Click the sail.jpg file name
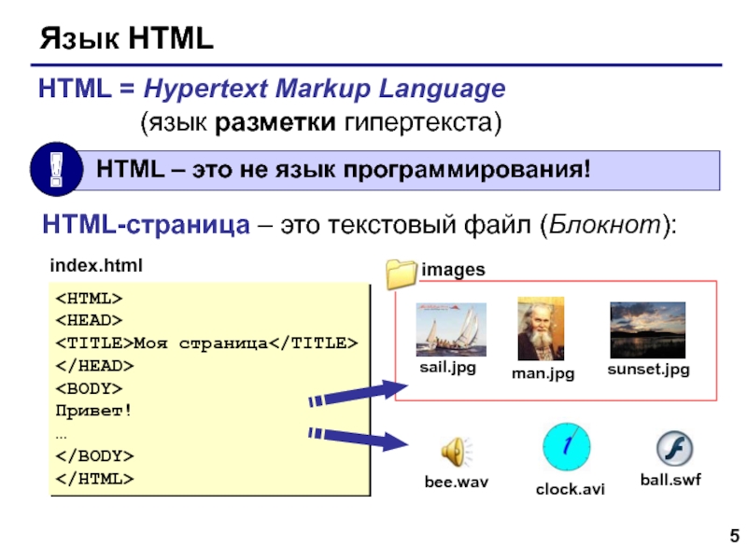Screen dimensions: 747x560 (x=447, y=368)
